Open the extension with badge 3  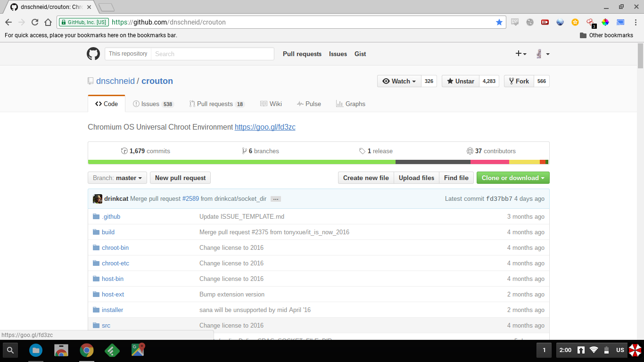pyautogui.click(x=591, y=23)
